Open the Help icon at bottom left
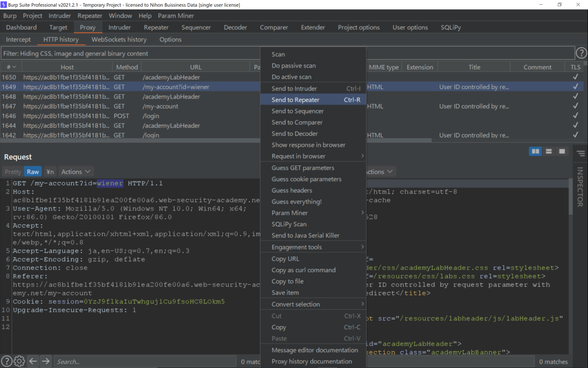588x368 pixels. click(6, 361)
